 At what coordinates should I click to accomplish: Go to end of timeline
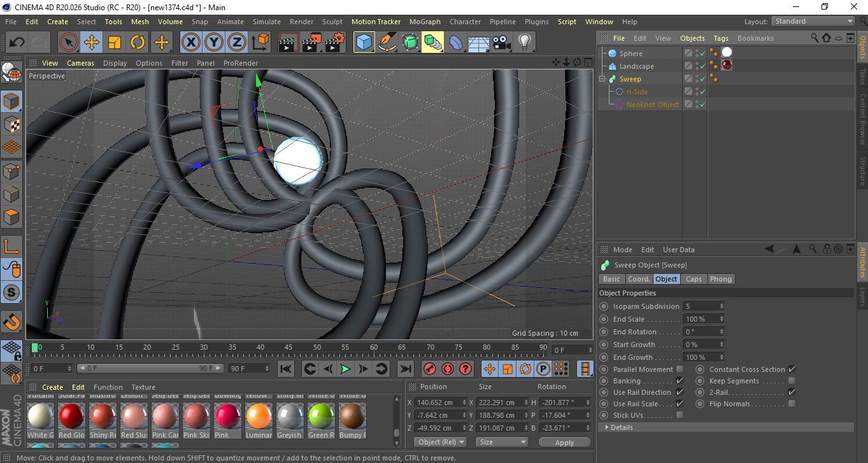[x=405, y=369]
